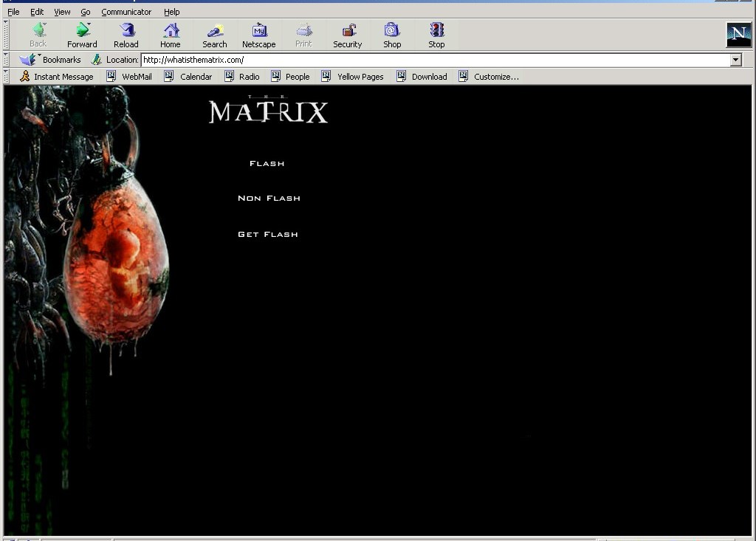Open Instant Message from personal toolbar
Viewport: 756px width, 541px height.
click(x=57, y=77)
